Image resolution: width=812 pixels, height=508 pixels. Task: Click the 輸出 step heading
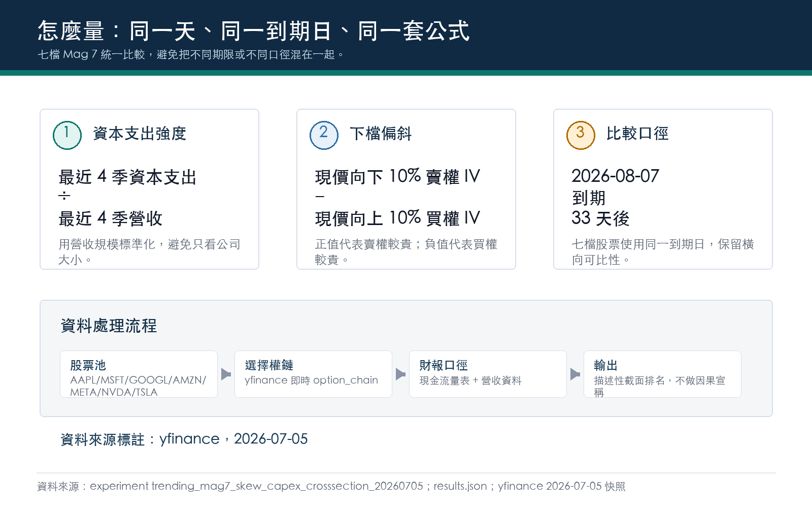606,365
